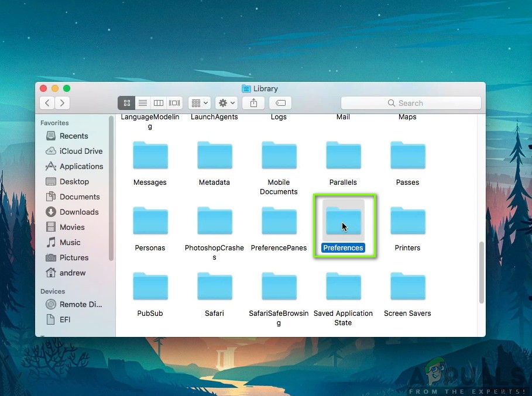532x396 pixels.
Task: Open the Applications folder from Favorites
Action: point(80,166)
